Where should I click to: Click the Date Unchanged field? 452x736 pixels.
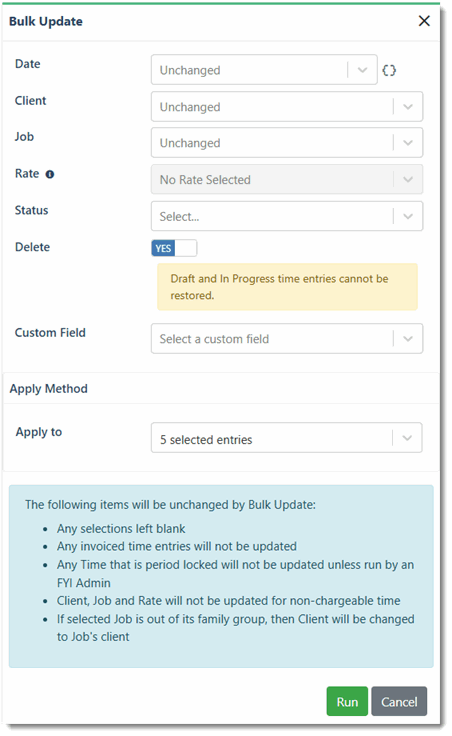coord(264,70)
